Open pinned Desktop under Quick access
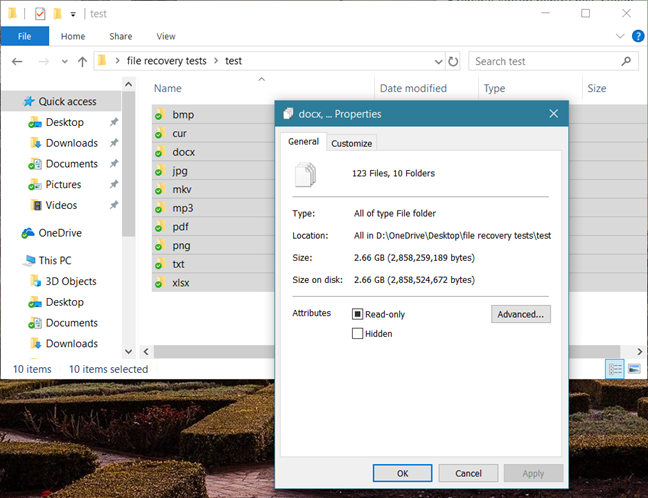The image size is (648, 498). click(x=64, y=122)
